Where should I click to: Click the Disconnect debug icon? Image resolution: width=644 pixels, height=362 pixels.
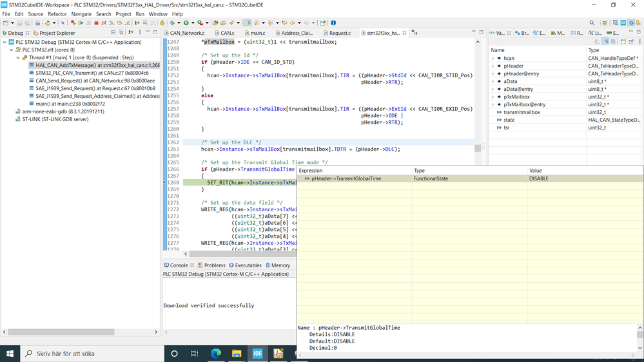point(104,23)
